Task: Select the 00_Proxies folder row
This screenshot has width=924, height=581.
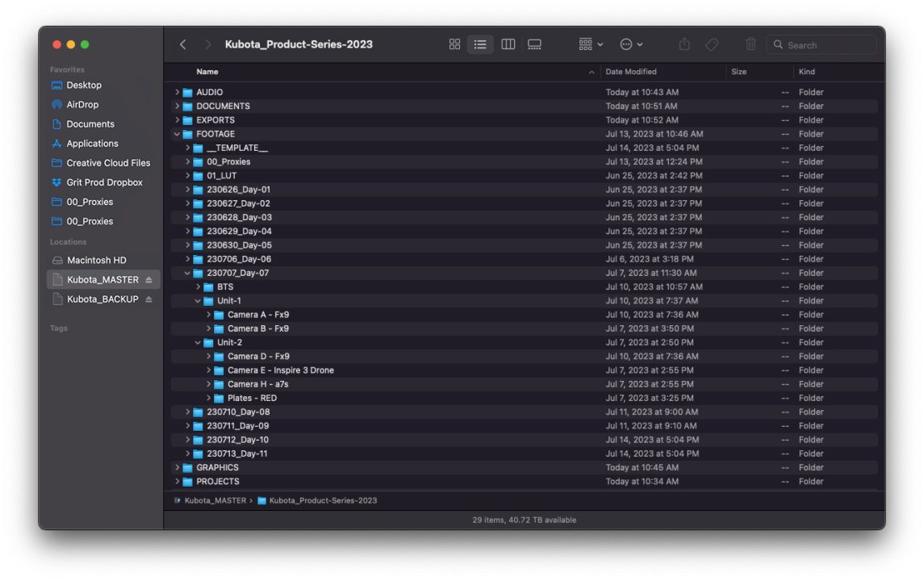Action: click(525, 161)
